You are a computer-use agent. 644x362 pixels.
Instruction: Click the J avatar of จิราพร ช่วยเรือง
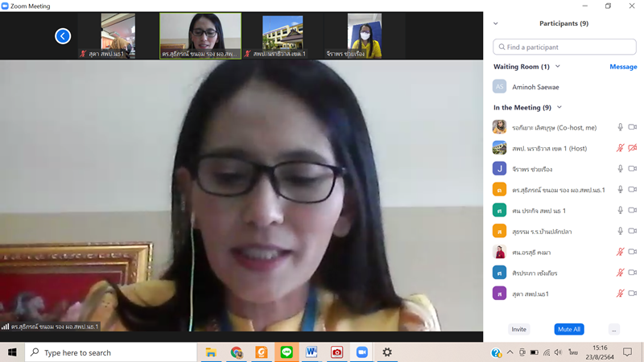click(x=500, y=169)
